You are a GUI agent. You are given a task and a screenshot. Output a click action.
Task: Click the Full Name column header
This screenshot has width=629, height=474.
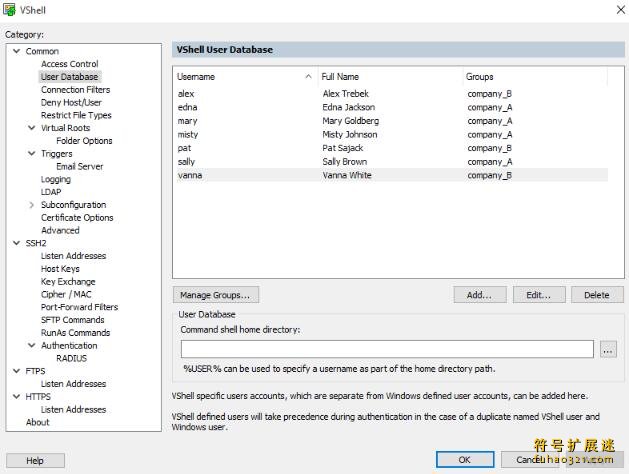tap(390, 77)
